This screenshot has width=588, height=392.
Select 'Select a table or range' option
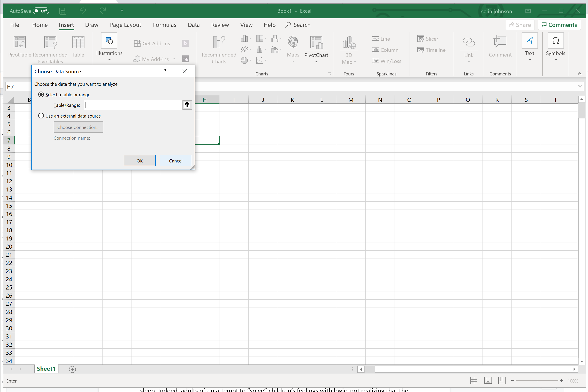(41, 95)
